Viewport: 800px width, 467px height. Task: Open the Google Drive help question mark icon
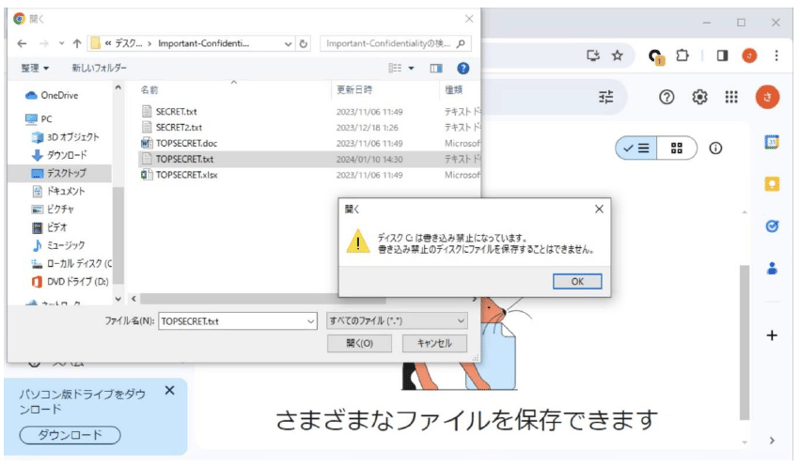(x=667, y=96)
